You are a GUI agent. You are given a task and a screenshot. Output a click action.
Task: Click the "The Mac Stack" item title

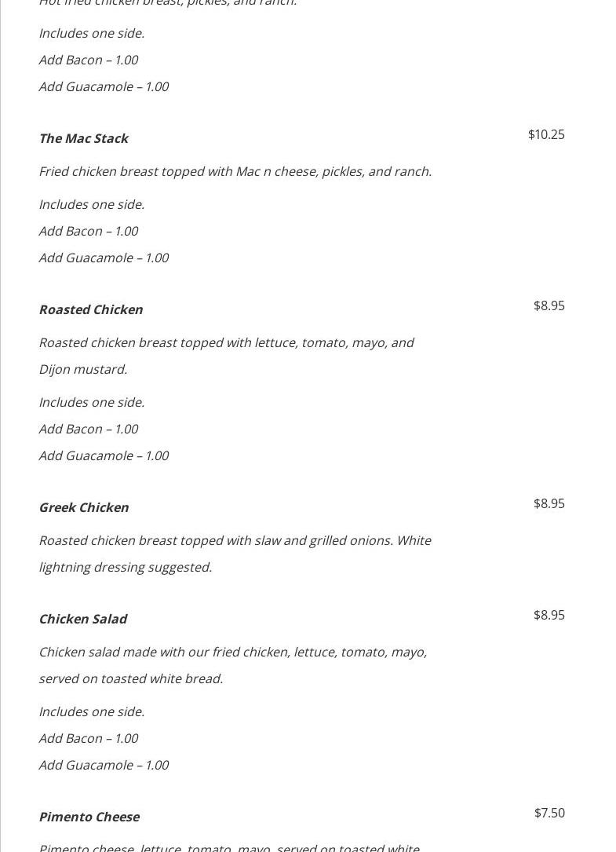(x=83, y=138)
